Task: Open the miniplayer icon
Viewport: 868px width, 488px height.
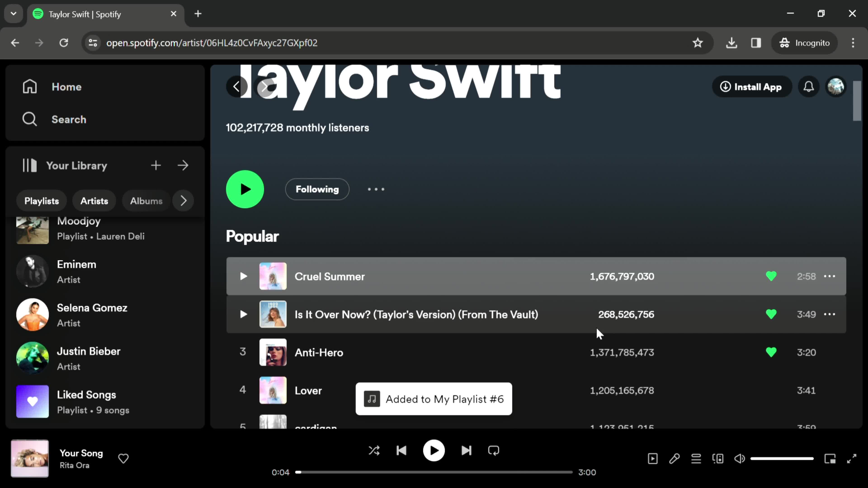Action: [x=830, y=459]
